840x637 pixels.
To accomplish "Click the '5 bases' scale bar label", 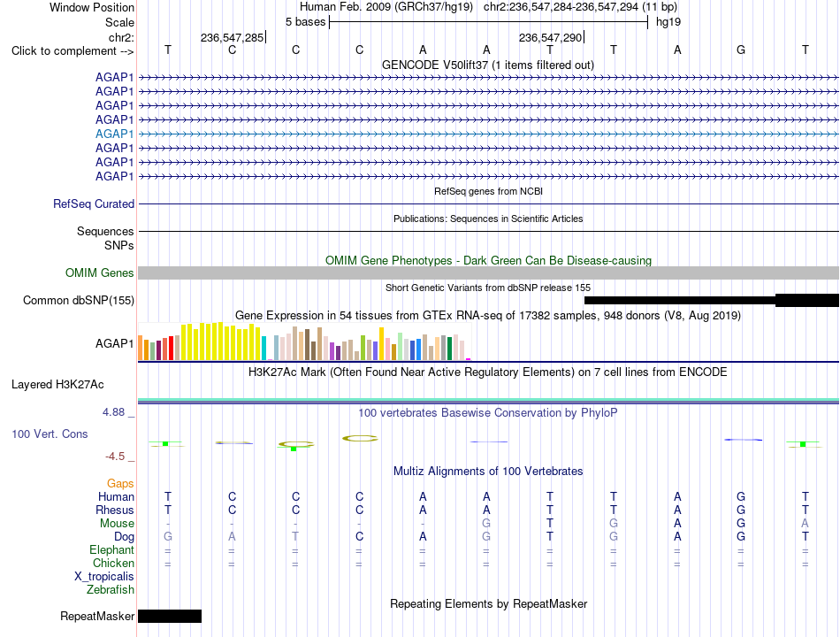I will (x=305, y=22).
